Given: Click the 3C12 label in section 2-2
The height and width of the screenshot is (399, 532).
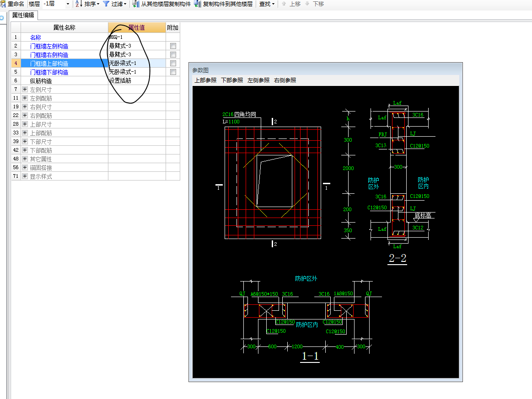Looking at the screenshot, I should click(418, 228).
